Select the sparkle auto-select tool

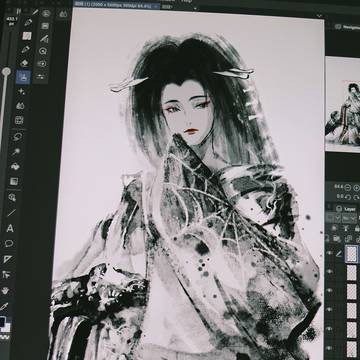click(x=22, y=91)
